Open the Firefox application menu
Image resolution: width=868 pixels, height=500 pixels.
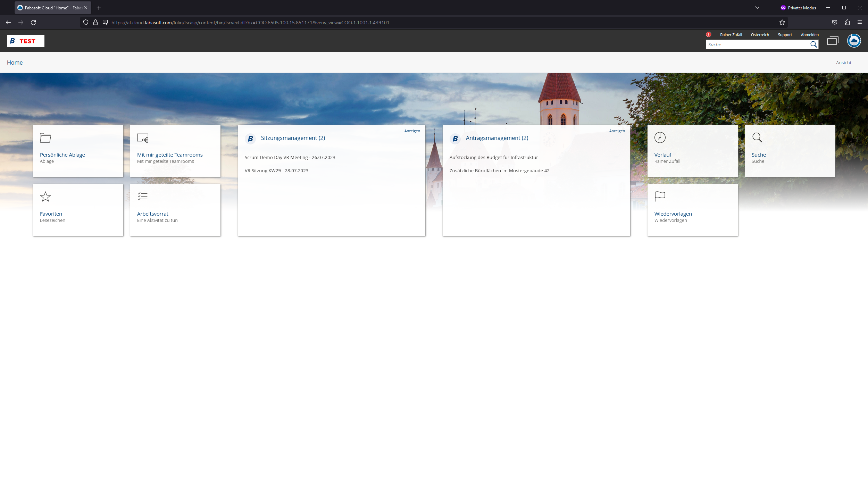tap(860, 22)
